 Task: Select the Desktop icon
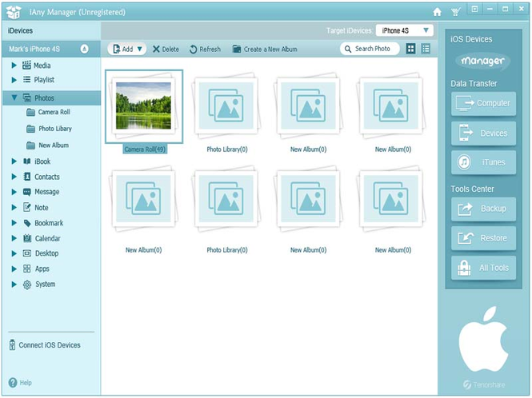click(27, 253)
